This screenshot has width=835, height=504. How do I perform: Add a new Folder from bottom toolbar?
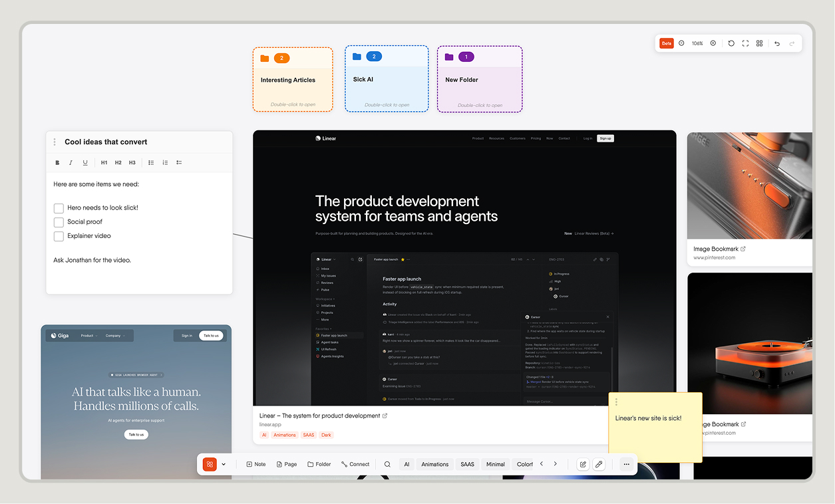tap(319, 464)
